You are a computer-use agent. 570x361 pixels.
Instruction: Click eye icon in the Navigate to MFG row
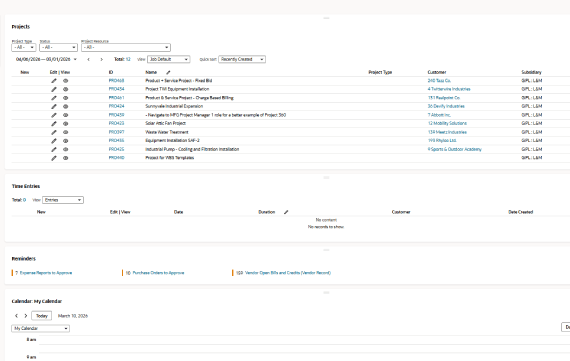coord(65,115)
